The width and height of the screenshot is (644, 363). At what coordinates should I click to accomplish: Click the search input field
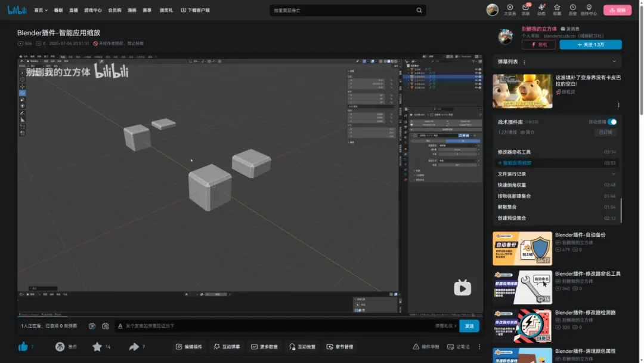343,10
